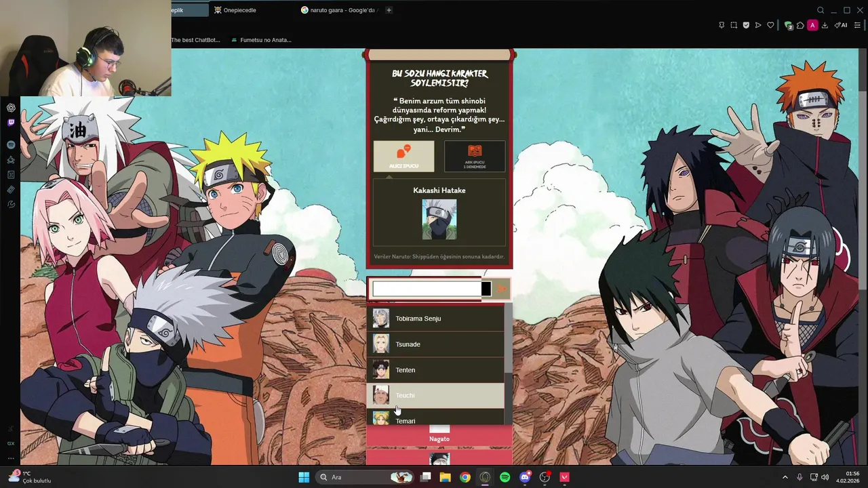The height and width of the screenshot is (488, 868).
Task: Open Opera GX taskbar icon
Action: tap(485, 477)
